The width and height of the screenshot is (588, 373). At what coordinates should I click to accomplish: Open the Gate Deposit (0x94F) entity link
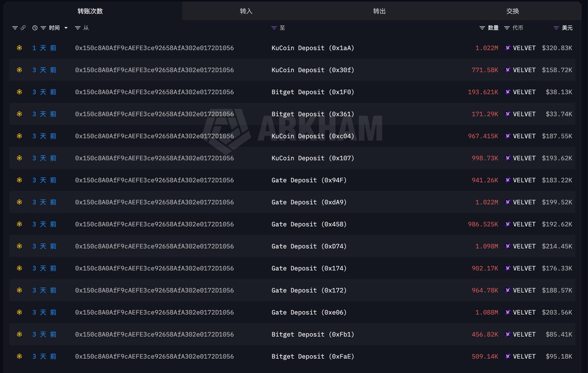coord(309,180)
